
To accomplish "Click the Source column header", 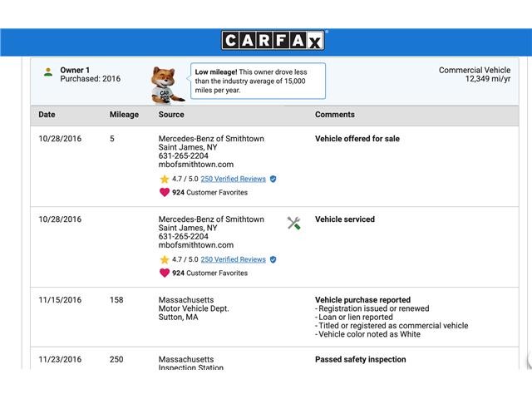I will [x=171, y=115].
